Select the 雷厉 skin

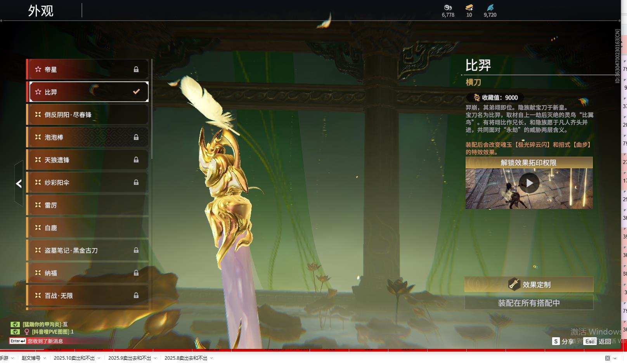tap(87, 205)
